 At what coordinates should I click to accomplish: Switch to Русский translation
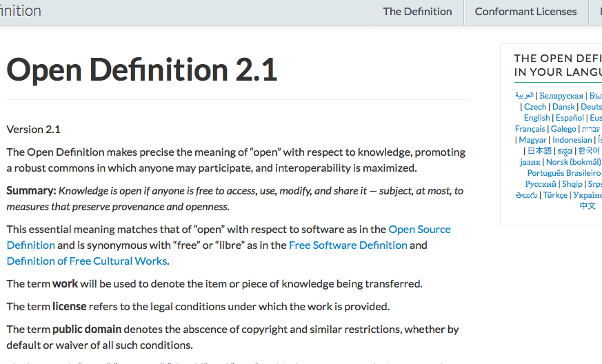pyautogui.click(x=541, y=184)
